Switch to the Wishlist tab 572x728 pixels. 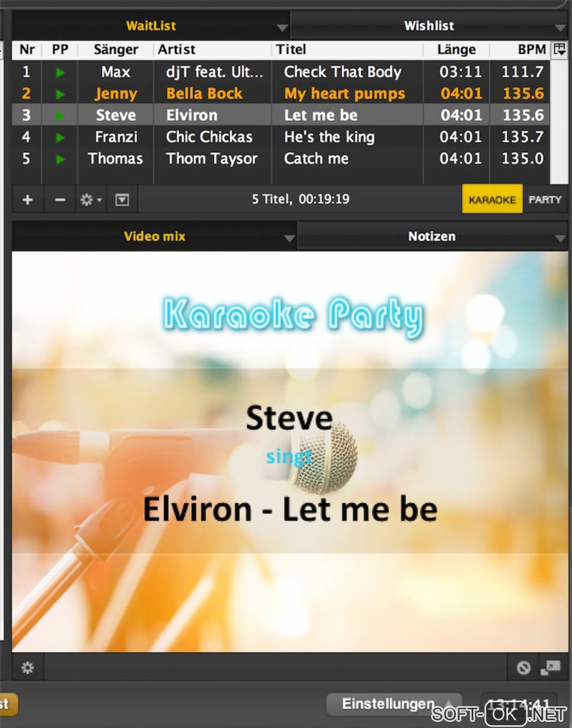[x=429, y=26]
